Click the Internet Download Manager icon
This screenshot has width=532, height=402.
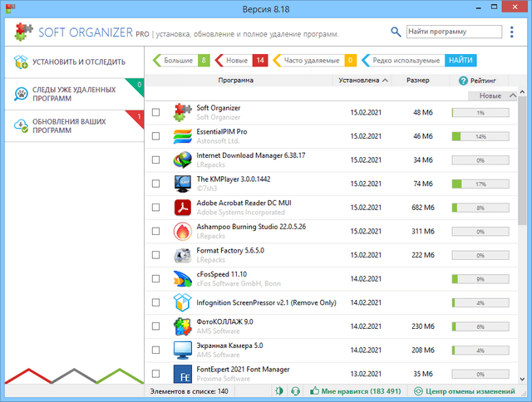coord(183,160)
